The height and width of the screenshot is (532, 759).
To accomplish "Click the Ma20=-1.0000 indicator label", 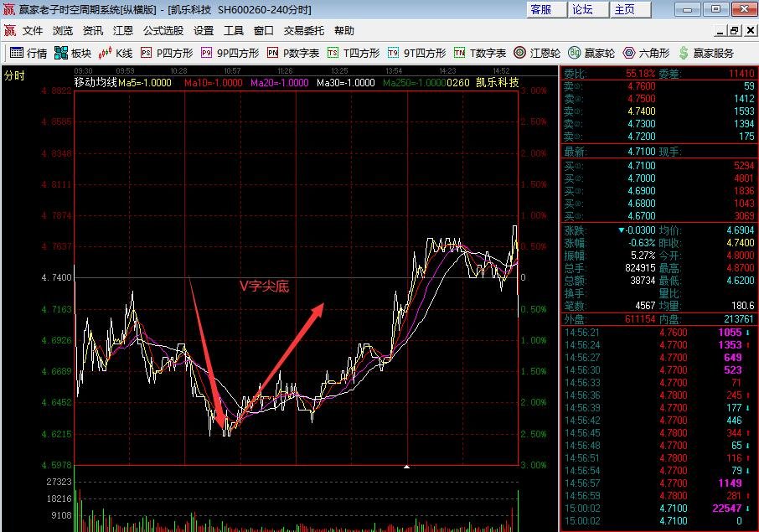I will (279, 83).
